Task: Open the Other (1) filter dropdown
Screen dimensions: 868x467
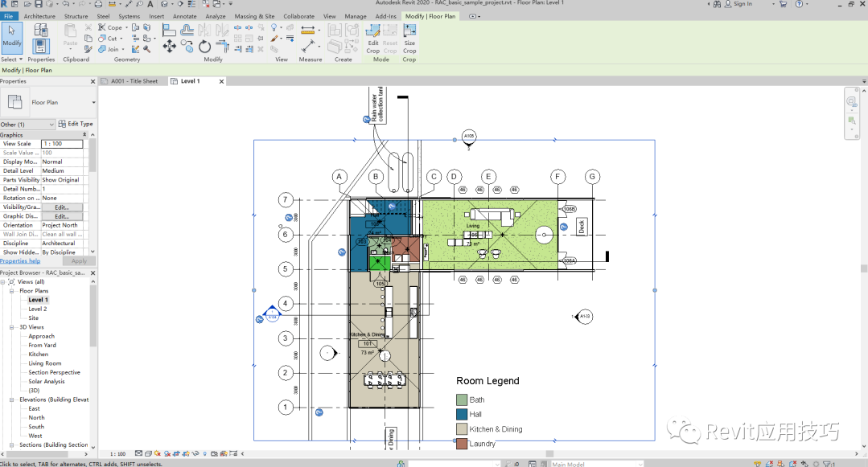Action: (52, 125)
